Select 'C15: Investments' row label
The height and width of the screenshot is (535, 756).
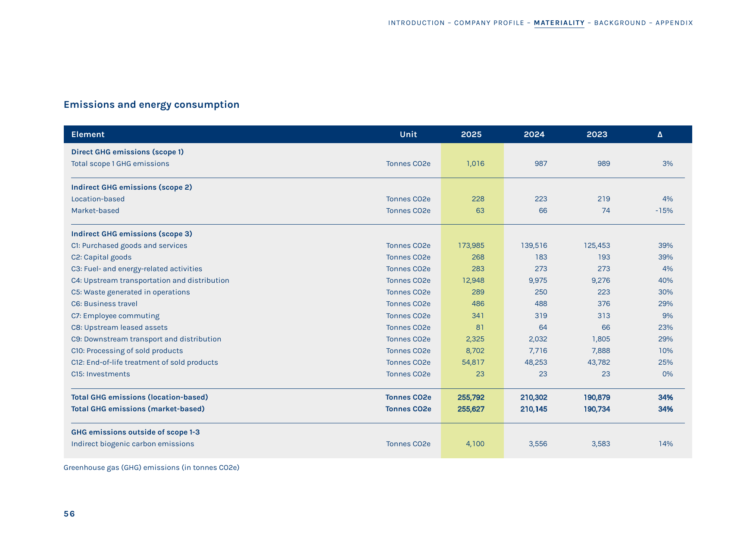(x=100, y=374)
